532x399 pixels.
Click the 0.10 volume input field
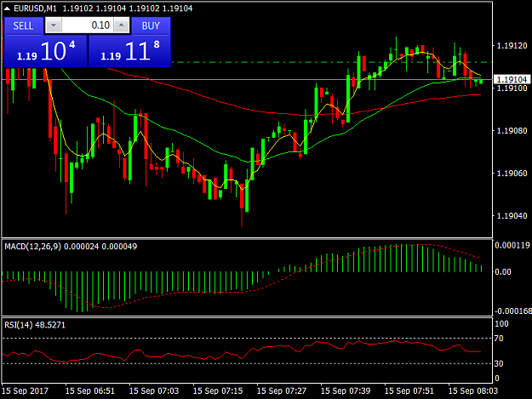click(87, 26)
